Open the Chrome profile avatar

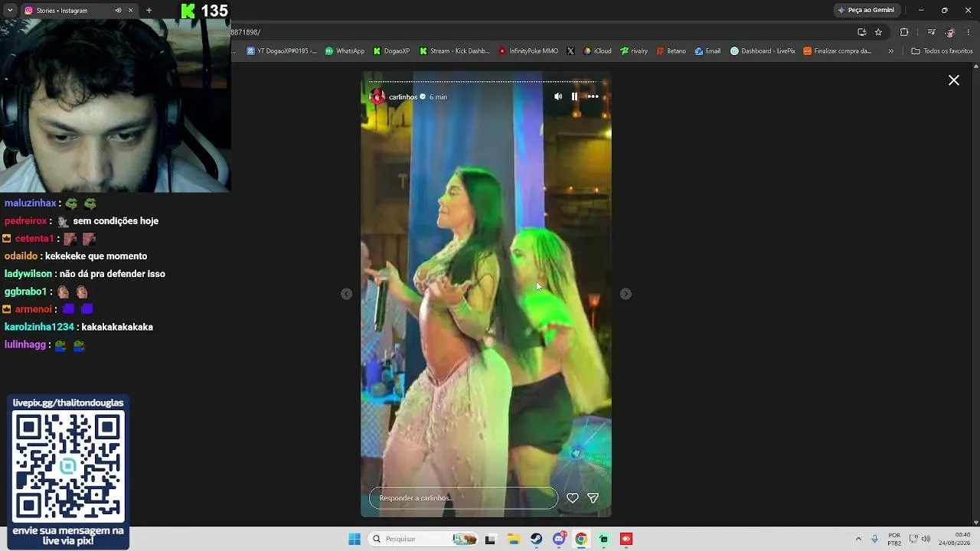pos(950,32)
